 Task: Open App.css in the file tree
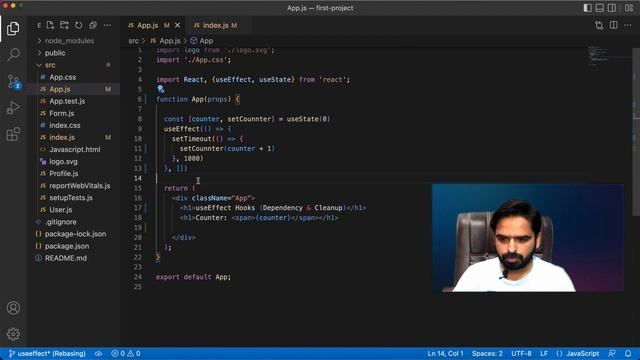point(62,77)
